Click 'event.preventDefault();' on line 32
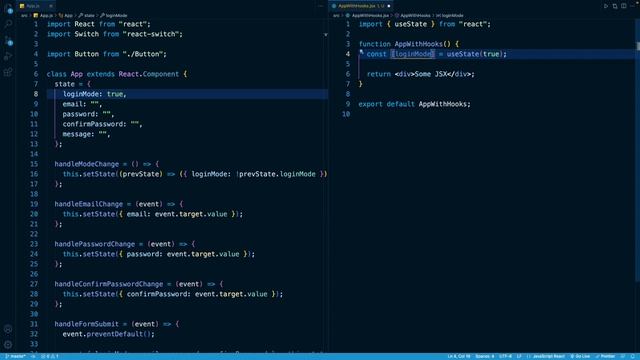This screenshot has width=640, height=360. [x=109, y=334]
